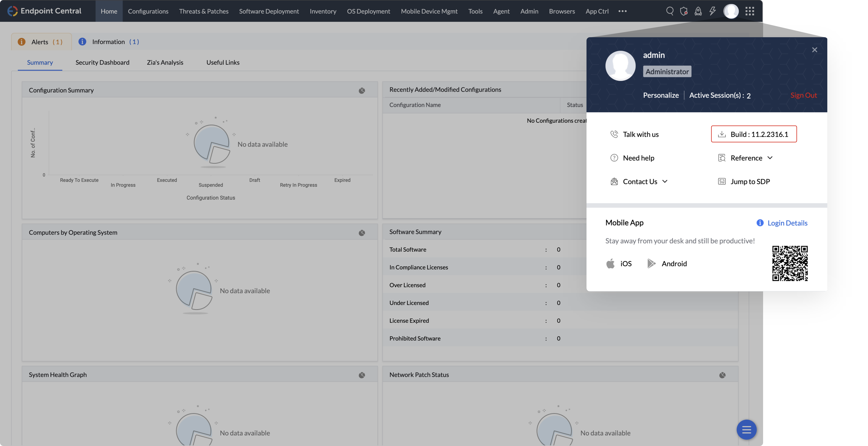Image resolution: width=868 pixels, height=446 pixels.
Task: Open the more menu ellipsis in navbar
Action: [x=622, y=11]
